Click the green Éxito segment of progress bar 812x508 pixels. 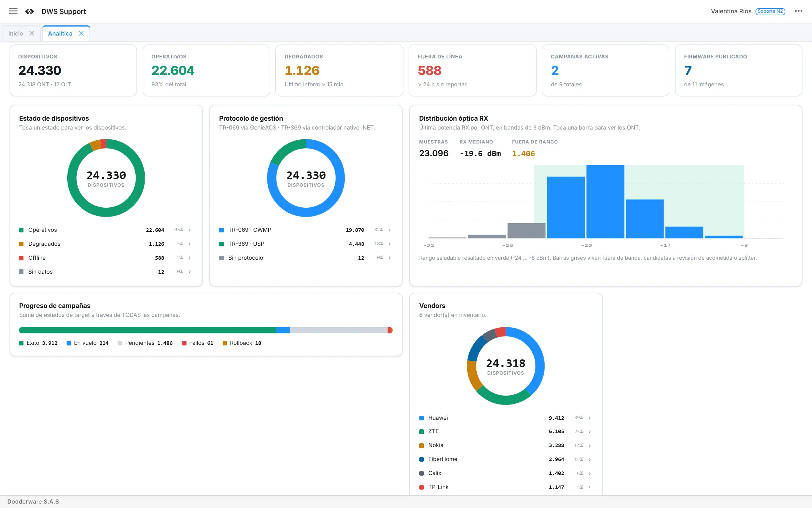coord(147,330)
